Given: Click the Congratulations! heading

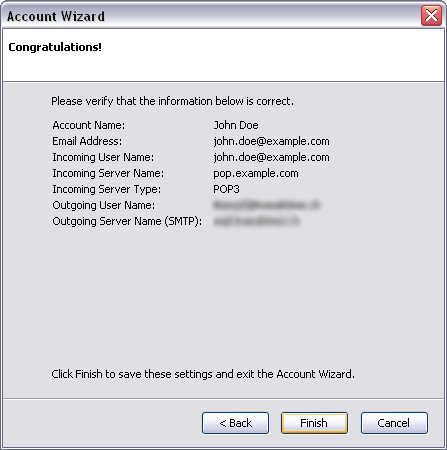Looking at the screenshot, I should [55, 47].
